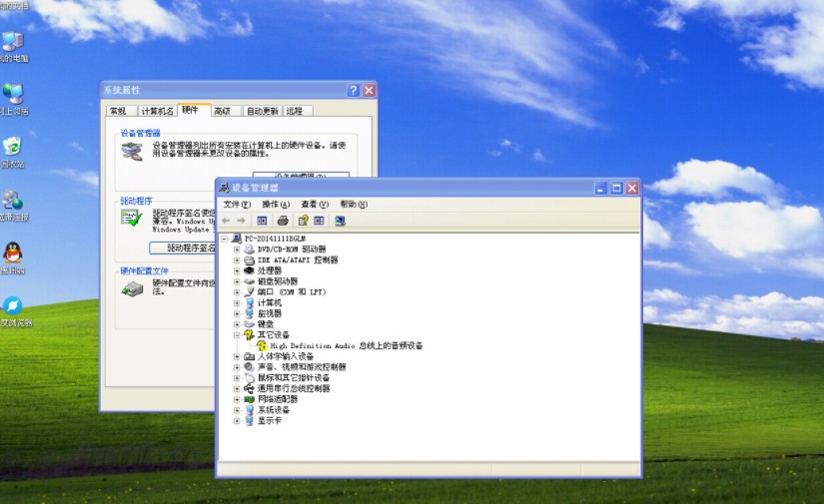Select the 监视器 monitor icon
Screen dimensions: 824x504
click(x=249, y=313)
